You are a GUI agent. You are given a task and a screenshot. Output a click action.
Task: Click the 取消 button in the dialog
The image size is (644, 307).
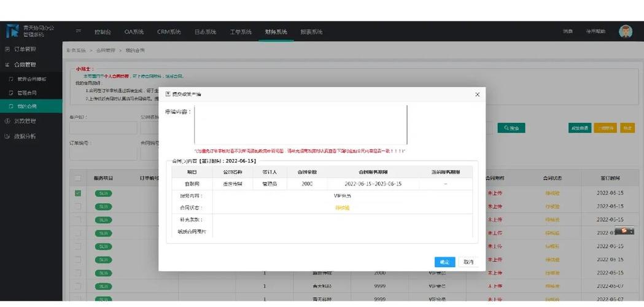(468, 262)
